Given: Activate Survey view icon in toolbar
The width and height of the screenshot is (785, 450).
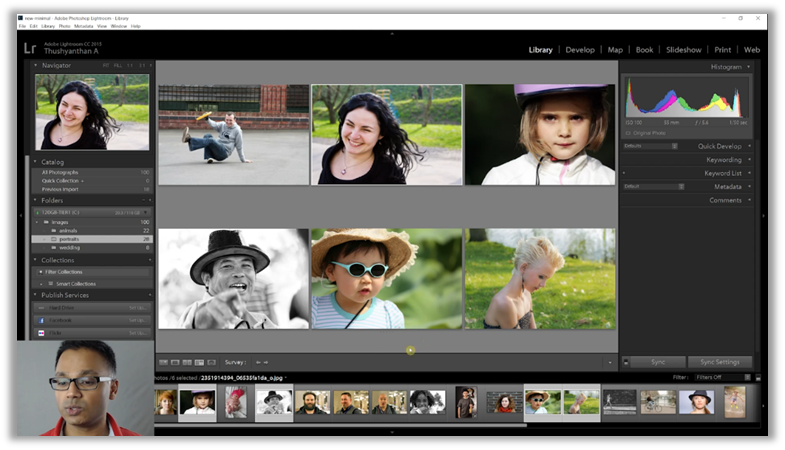Looking at the screenshot, I should tap(199, 362).
